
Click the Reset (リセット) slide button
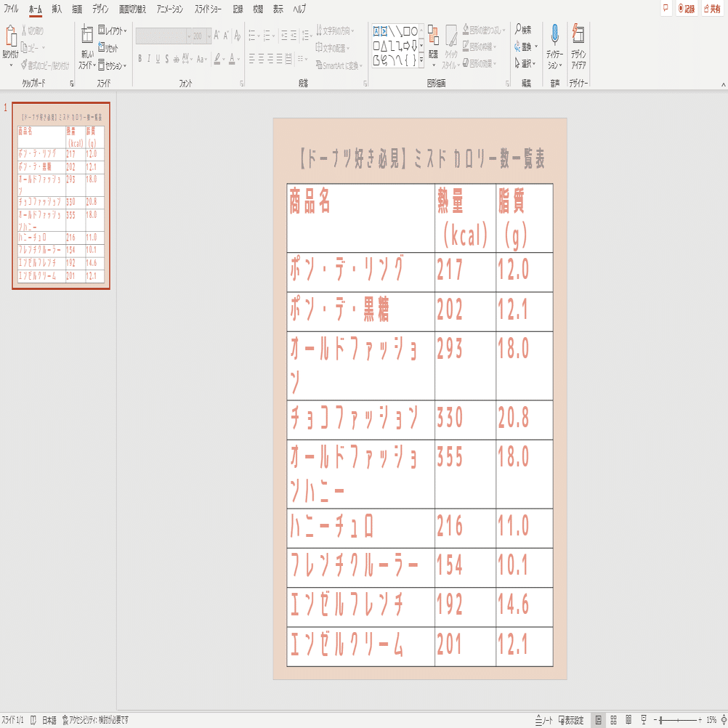(108, 48)
